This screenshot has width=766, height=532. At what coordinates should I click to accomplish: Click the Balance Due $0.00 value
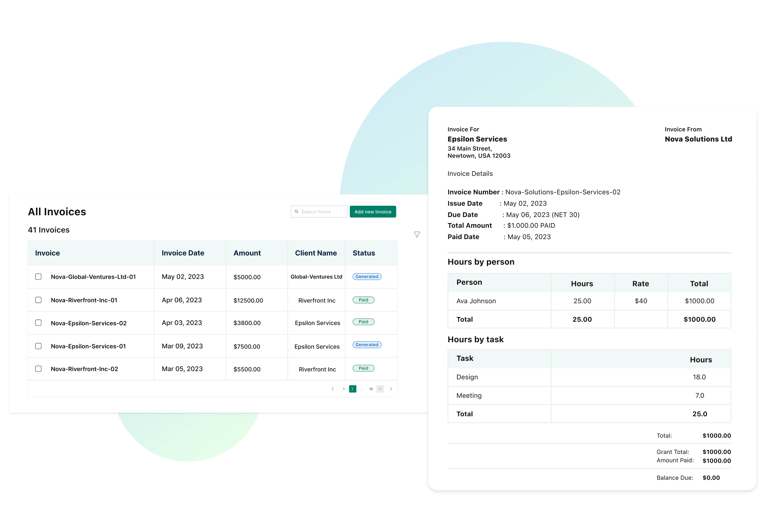711,478
